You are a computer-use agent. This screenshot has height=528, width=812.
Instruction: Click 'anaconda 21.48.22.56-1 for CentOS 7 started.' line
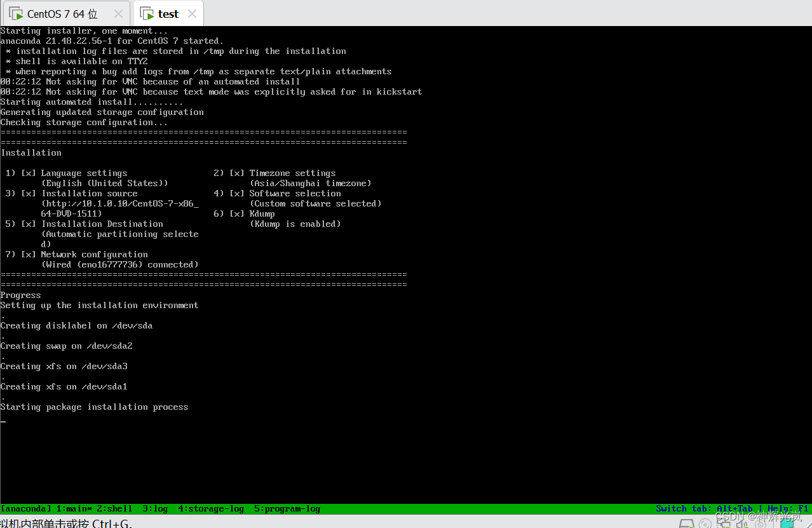pos(112,41)
